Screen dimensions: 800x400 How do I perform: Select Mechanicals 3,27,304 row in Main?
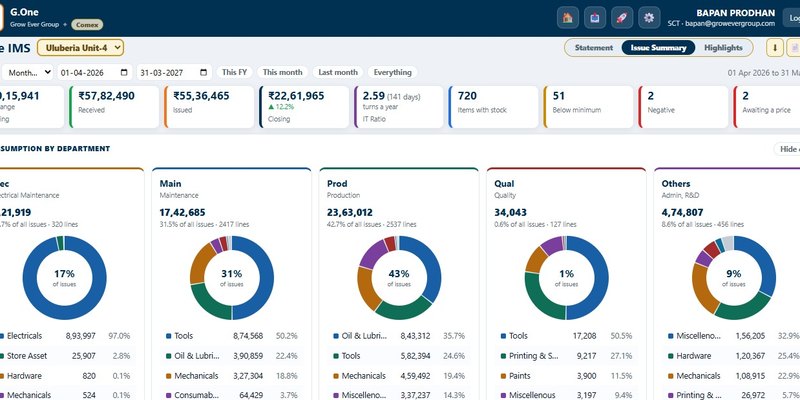[x=232, y=376]
